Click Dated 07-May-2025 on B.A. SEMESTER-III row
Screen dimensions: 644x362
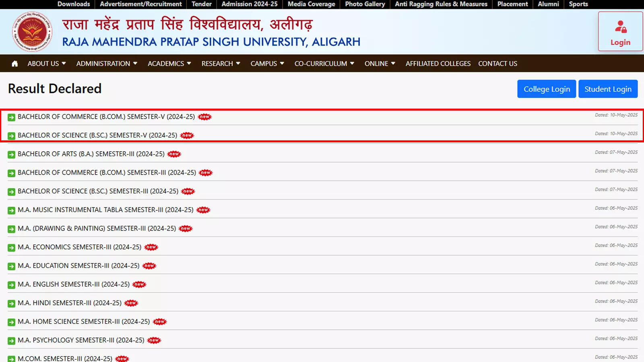click(616, 152)
